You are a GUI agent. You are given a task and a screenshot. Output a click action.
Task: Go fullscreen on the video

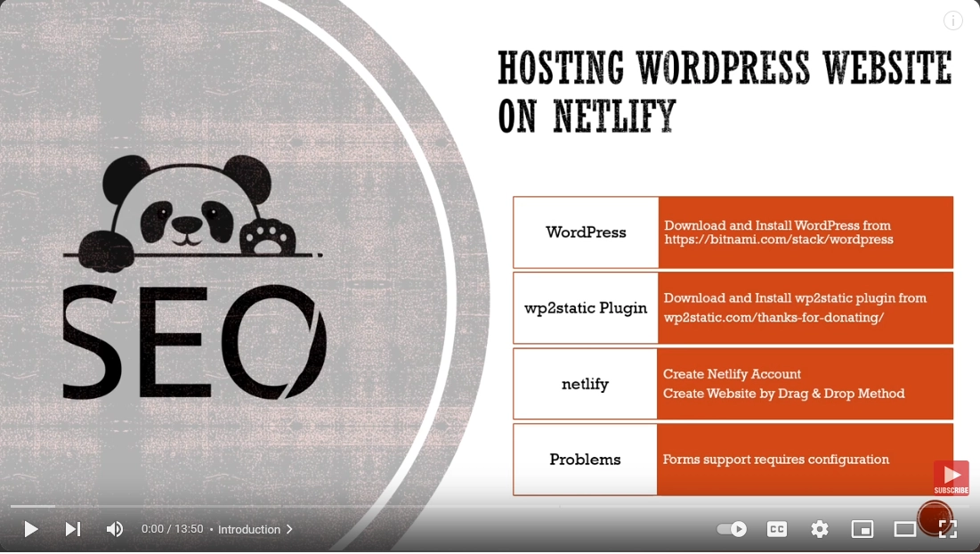click(x=947, y=529)
